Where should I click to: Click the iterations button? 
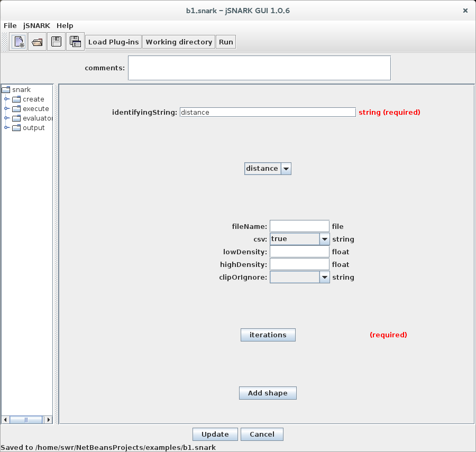(x=268, y=335)
